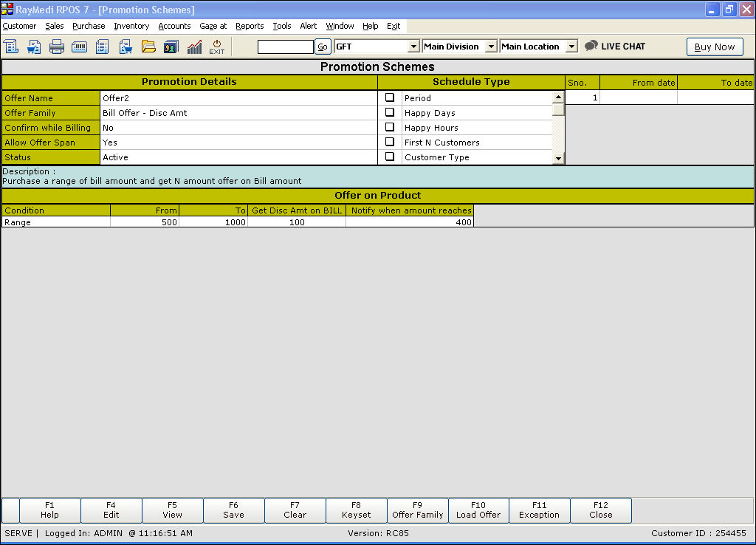Click the F12 Close button

(x=601, y=510)
